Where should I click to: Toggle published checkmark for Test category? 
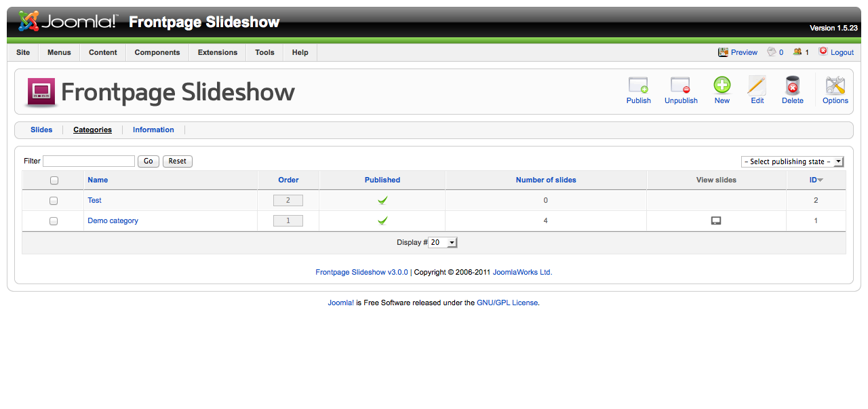coord(382,200)
